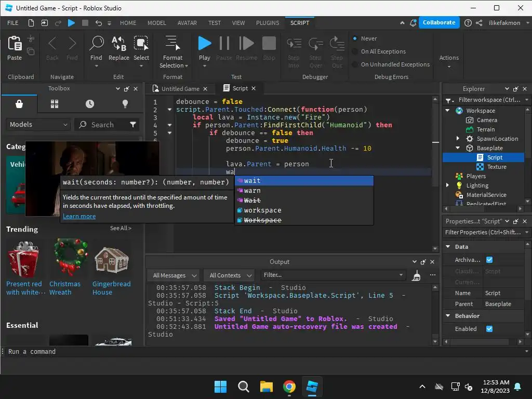532x399 pixels.
Task: Click the Learn more link in tooltip
Action: click(79, 216)
